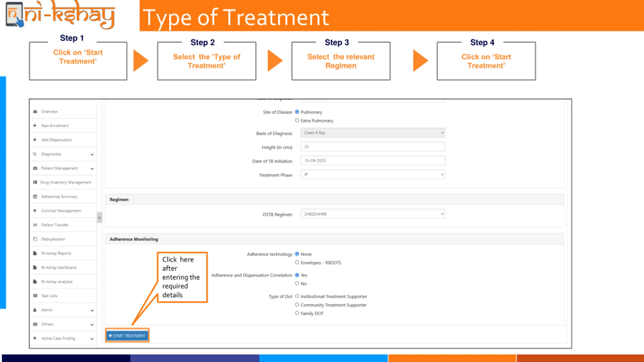Select the Extra Pulmonary radio button
The image size is (644, 362).
[x=297, y=120]
